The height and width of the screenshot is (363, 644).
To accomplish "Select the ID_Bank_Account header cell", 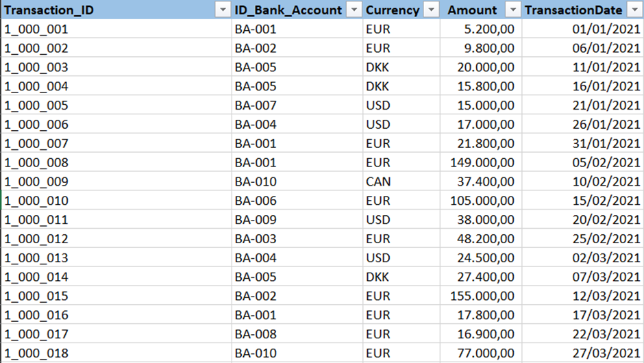I will click(297, 10).
